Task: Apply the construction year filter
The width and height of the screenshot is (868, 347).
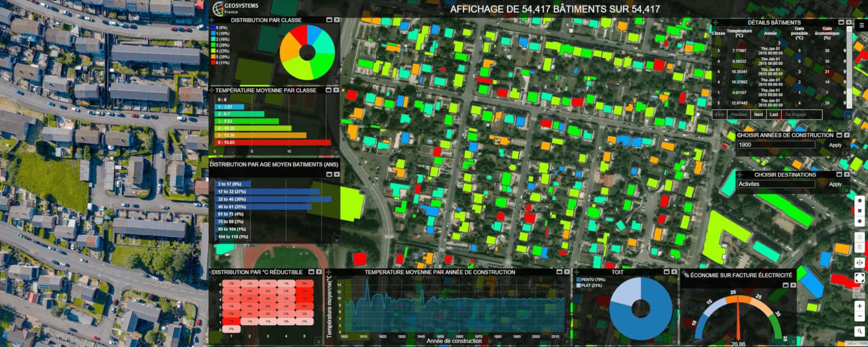Action: pyautogui.click(x=835, y=145)
